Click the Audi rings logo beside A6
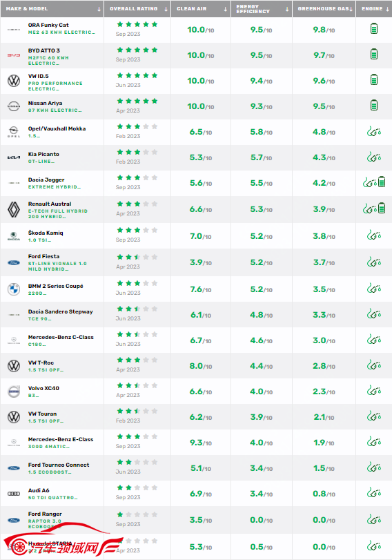Screen dimensions: 392x560 tap(14, 494)
